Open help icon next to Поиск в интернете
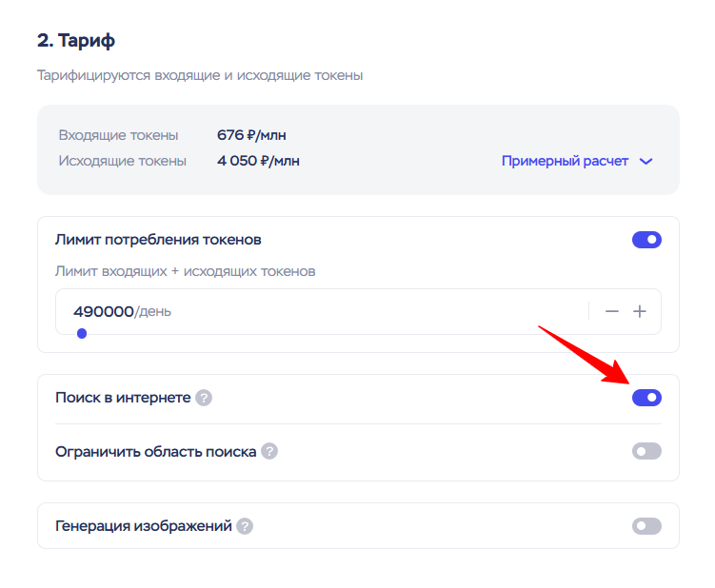 204,398
